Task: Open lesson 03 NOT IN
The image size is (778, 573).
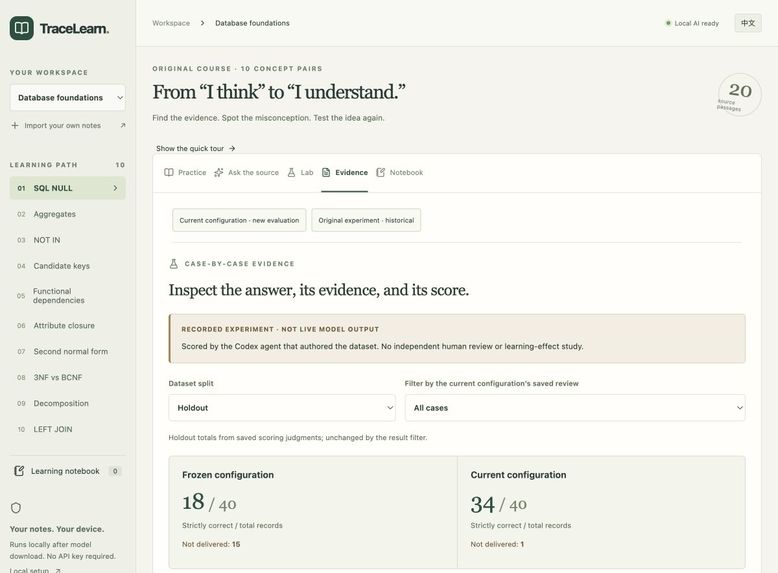Action: (67, 240)
